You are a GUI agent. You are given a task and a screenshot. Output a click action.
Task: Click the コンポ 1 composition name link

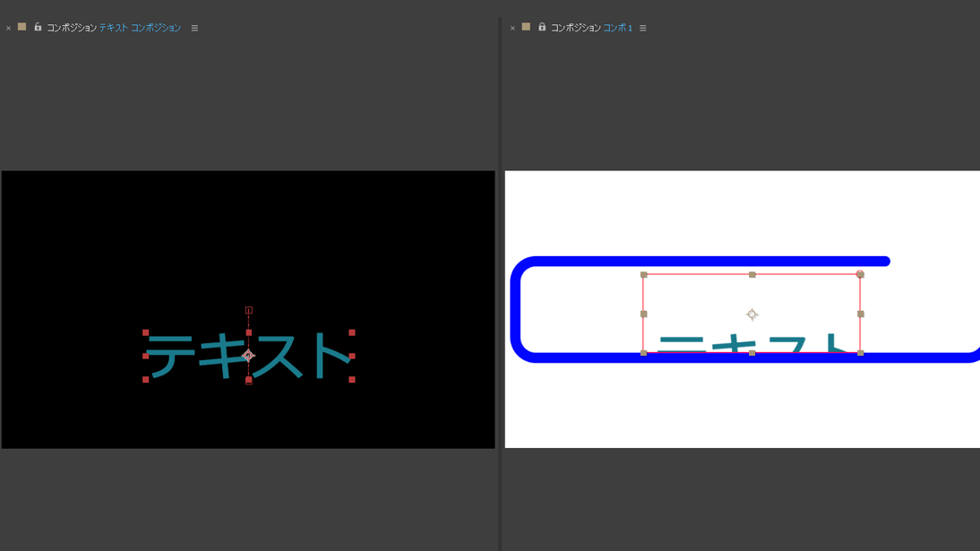tap(617, 28)
